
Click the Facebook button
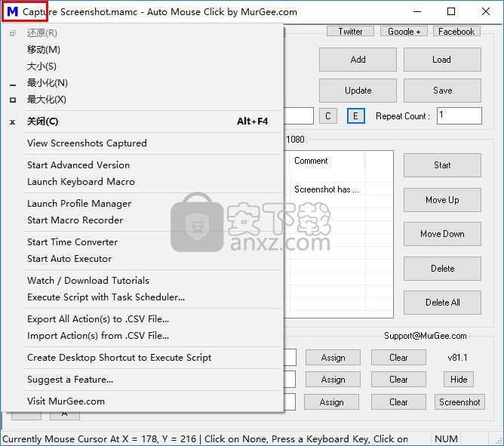[x=456, y=31]
